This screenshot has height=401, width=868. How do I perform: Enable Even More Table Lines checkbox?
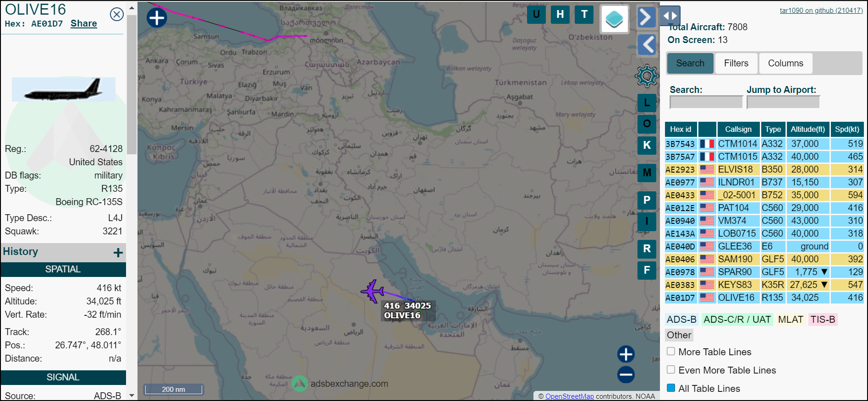click(671, 369)
